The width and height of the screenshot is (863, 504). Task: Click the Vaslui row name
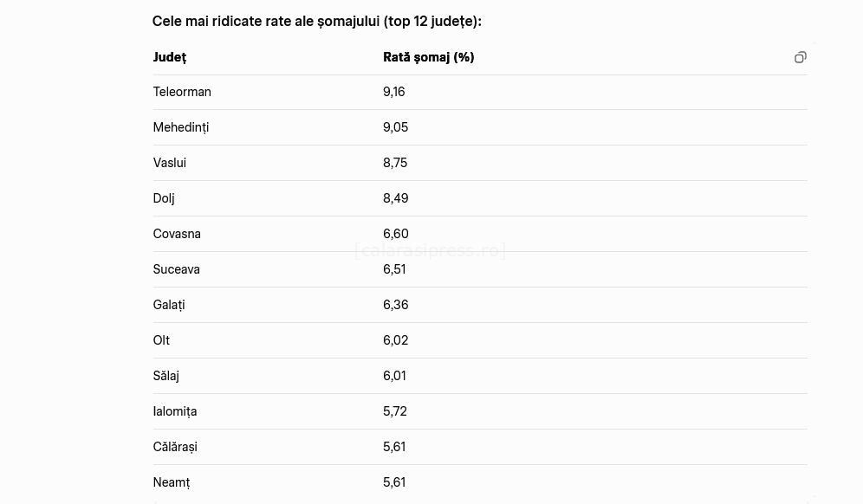(169, 163)
